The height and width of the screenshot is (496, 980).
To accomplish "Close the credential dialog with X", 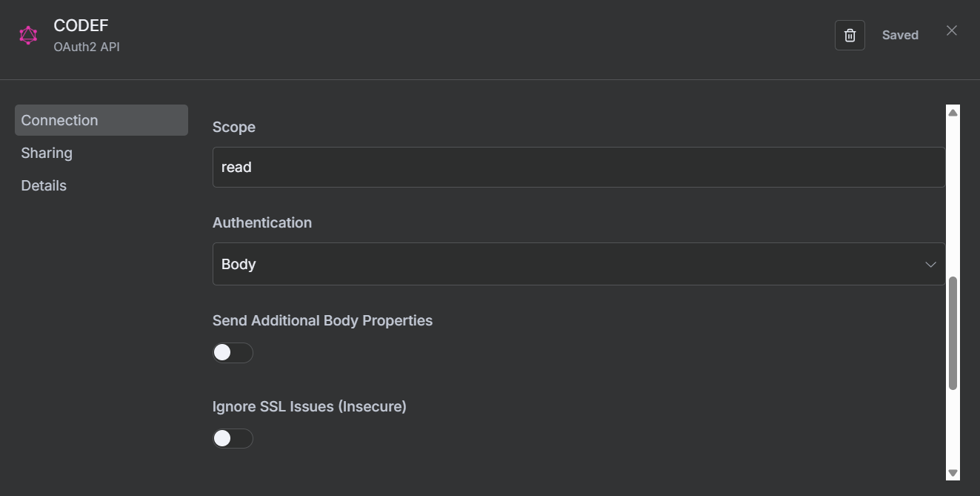I will click(951, 30).
